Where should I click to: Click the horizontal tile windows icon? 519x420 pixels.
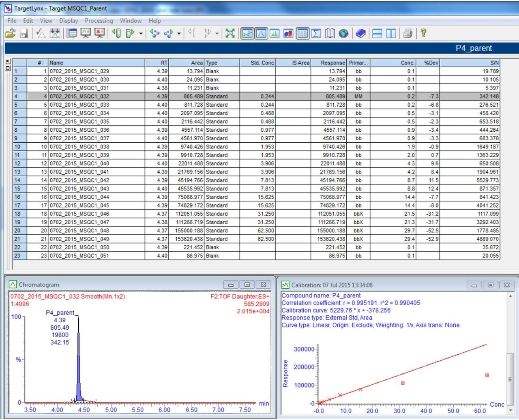pos(377,33)
